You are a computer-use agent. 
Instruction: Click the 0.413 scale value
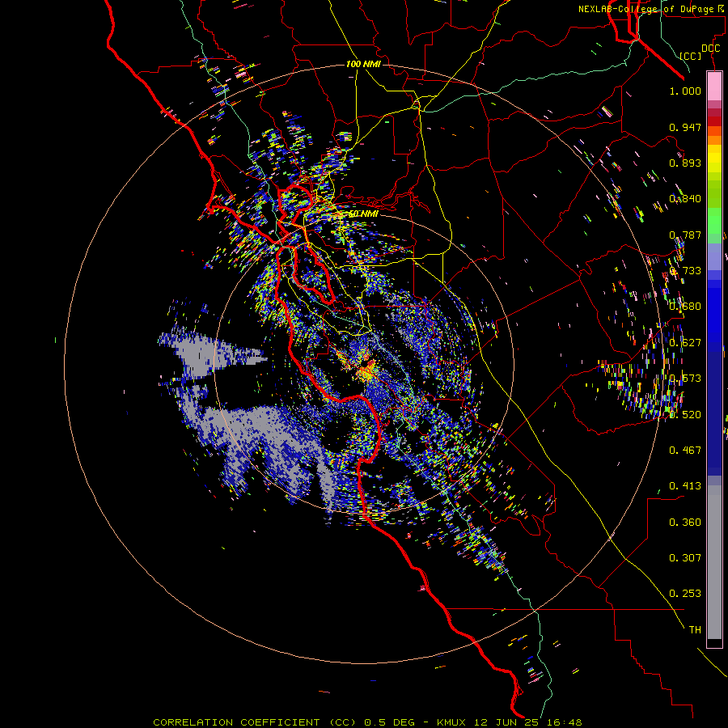(685, 486)
